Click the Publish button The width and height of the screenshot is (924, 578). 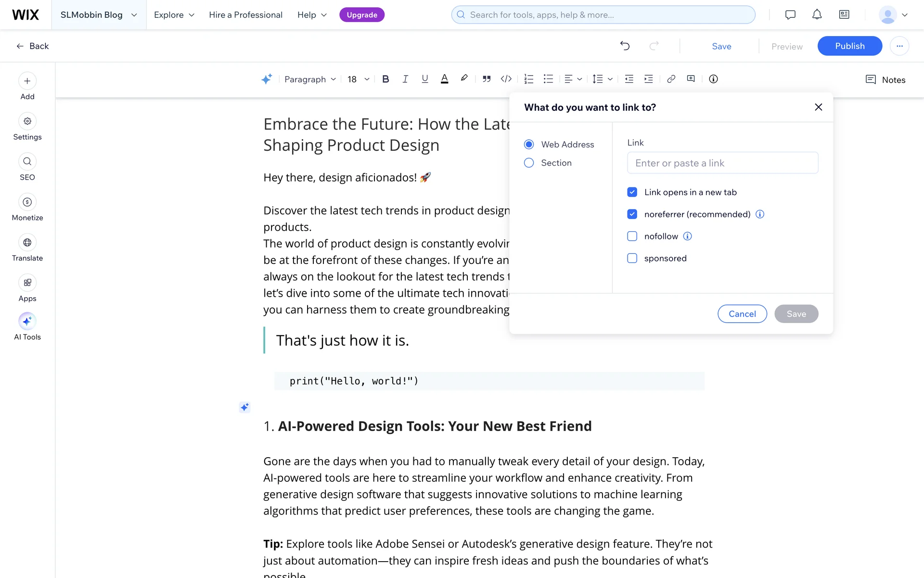point(849,46)
